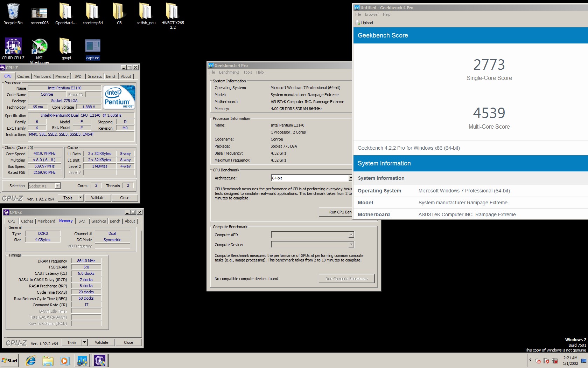Open the Compute Device dropdown
The image size is (588, 368).
coord(351,244)
